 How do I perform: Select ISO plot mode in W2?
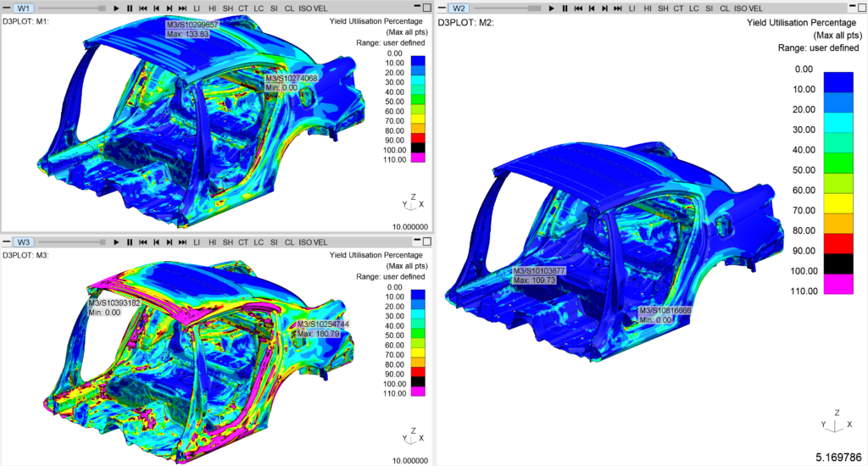coord(741,8)
